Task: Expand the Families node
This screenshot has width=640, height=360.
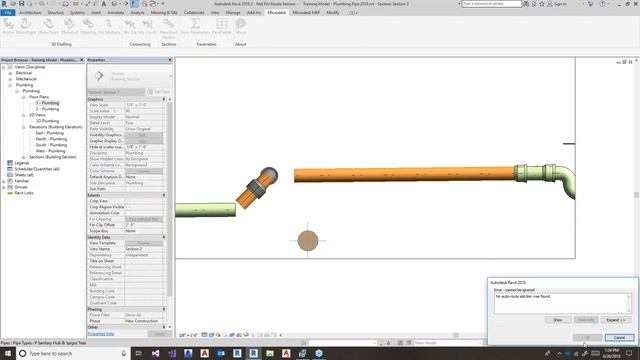Action: pos(4,181)
